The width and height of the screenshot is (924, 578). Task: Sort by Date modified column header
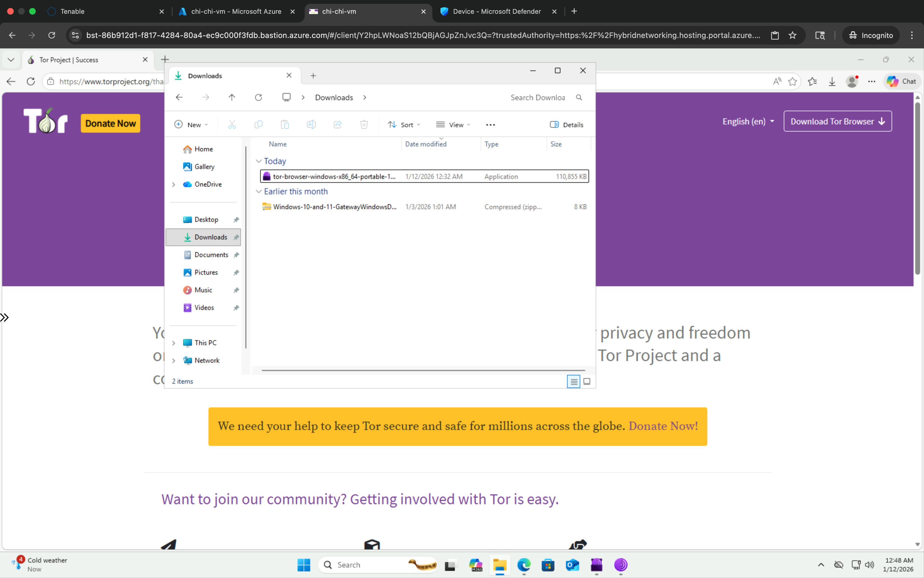(x=426, y=144)
